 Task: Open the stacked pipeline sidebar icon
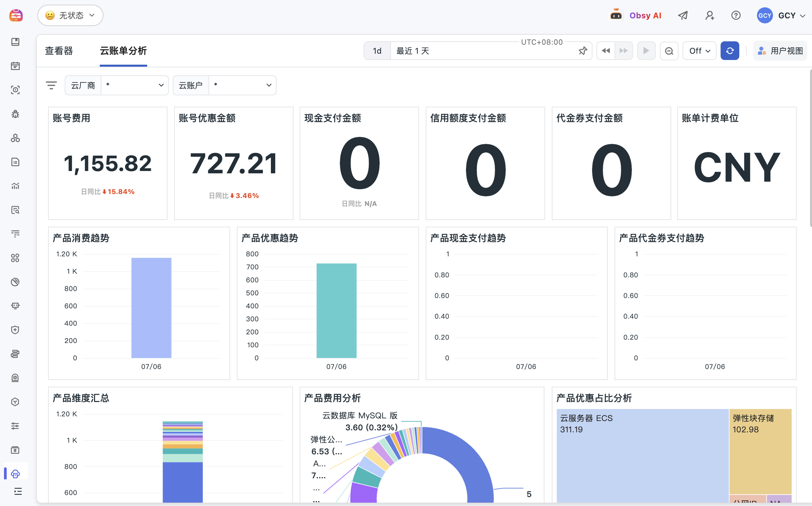click(15, 354)
